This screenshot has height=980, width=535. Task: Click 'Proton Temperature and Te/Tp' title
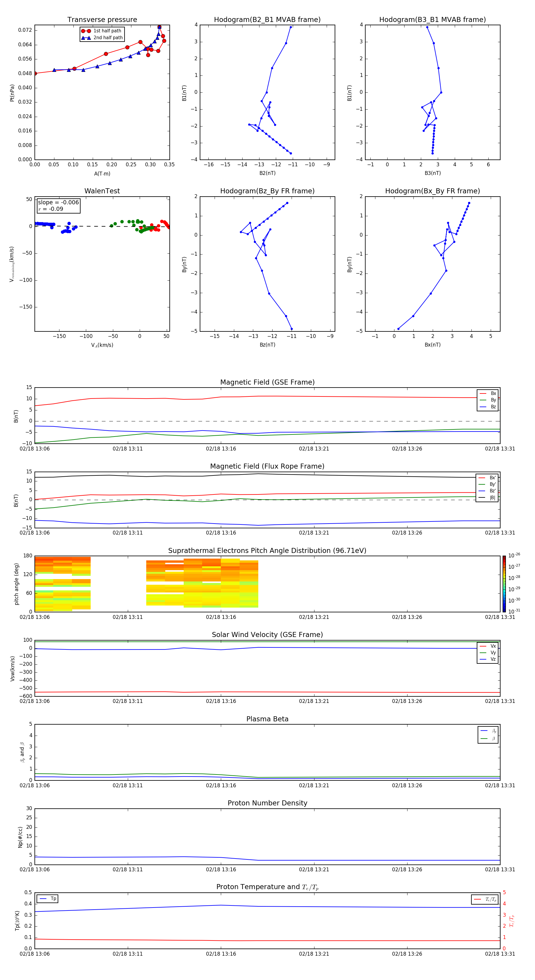(x=267, y=887)
